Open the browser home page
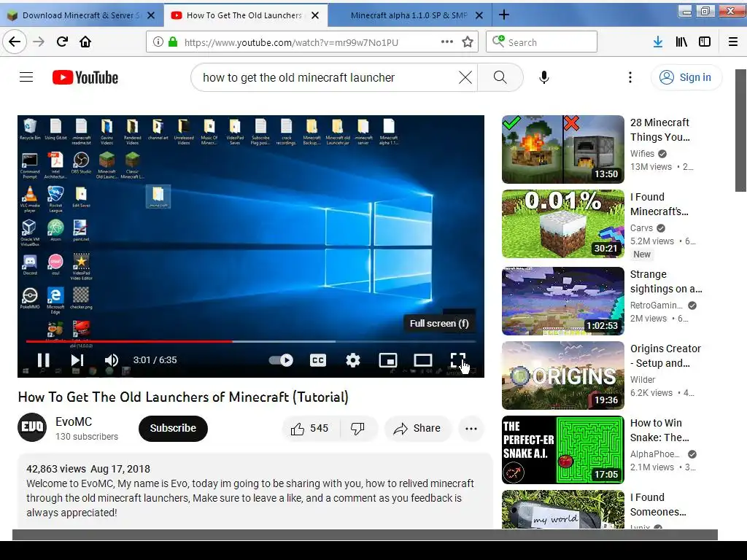Viewport: 747px width, 560px height. (85, 42)
